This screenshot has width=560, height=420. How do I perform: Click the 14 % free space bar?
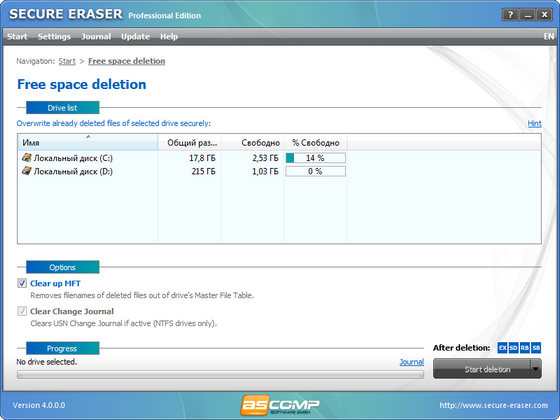[x=315, y=158]
